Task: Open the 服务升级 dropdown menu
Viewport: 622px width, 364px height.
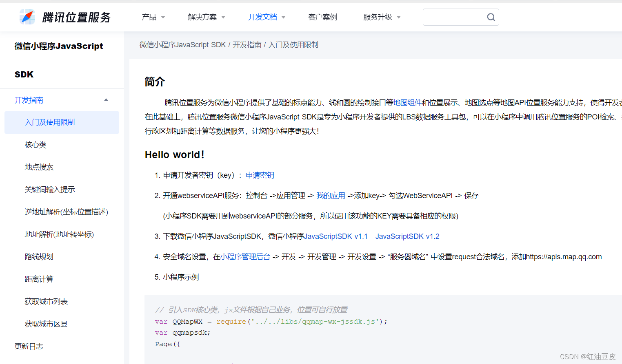Action: click(x=382, y=17)
